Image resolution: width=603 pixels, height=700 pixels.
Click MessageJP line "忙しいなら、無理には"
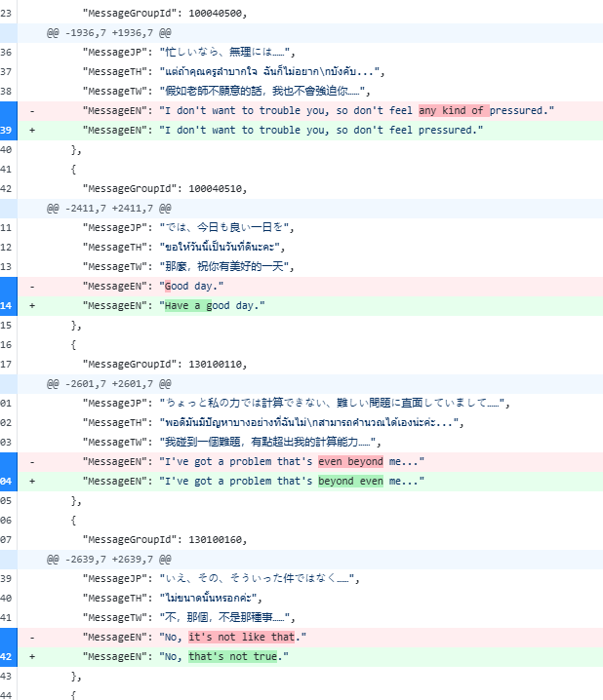tap(189, 53)
